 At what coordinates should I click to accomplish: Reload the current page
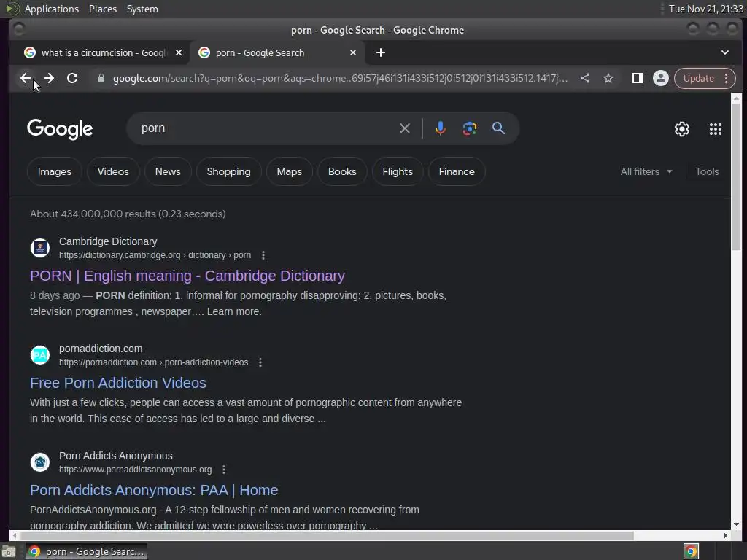click(x=72, y=78)
